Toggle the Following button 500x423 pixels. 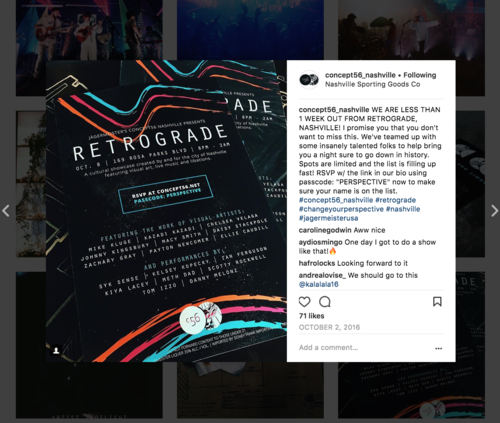[420, 75]
